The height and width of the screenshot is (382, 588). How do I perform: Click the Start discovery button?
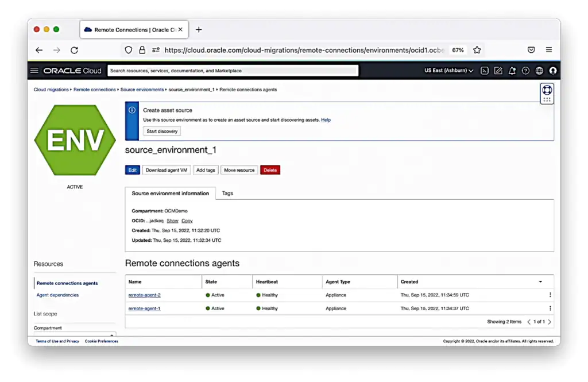[x=162, y=132]
